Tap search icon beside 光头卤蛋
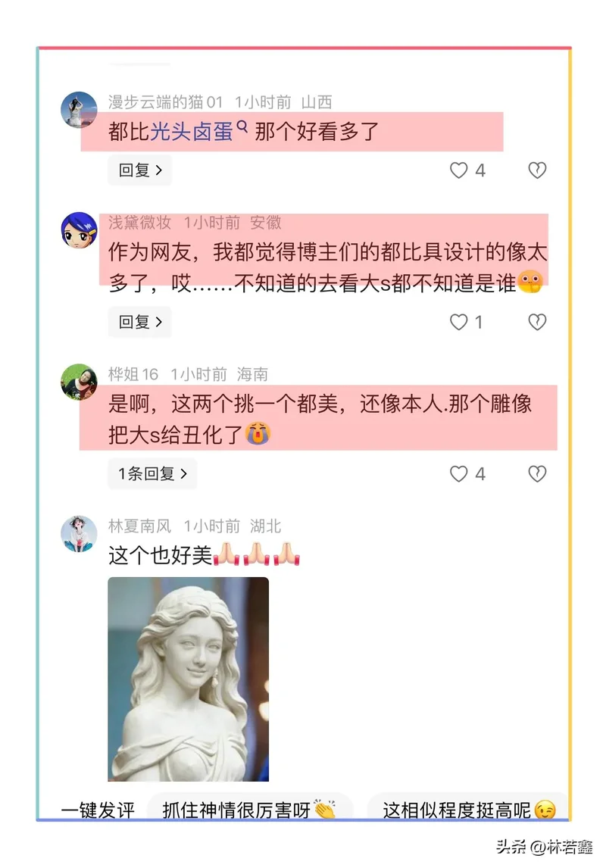606x868 pixels. tap(242, 126)
